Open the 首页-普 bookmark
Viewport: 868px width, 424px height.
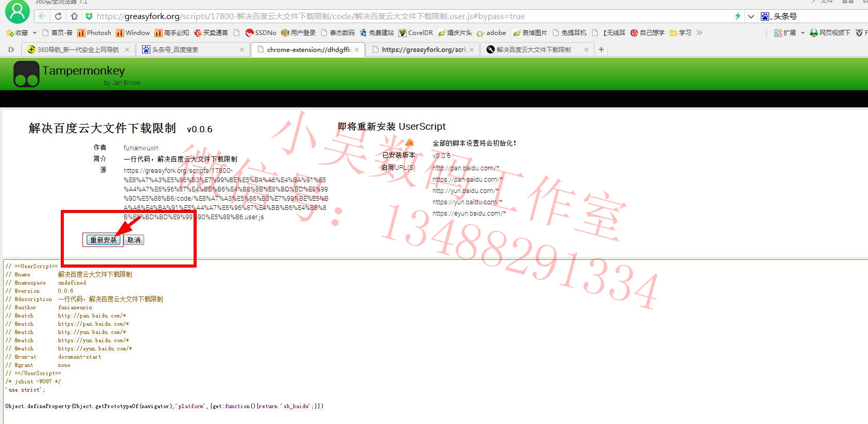(57, 33)
